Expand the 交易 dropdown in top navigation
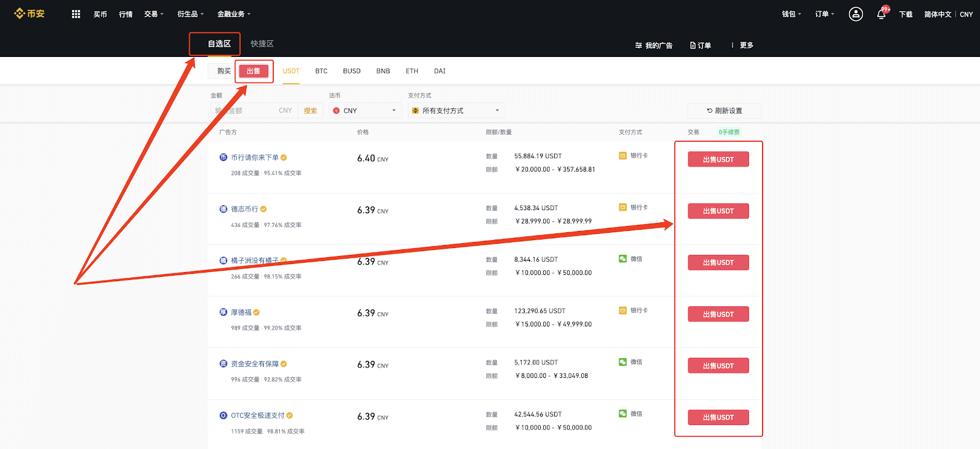Viewport: 980px width, 449px height. tap(154, 14)
